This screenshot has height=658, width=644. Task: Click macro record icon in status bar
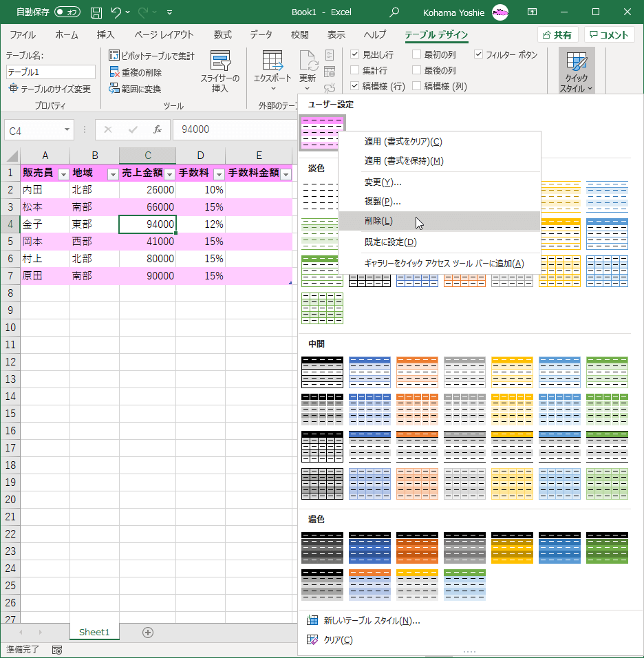pyautogui.click(x=57, y=650)
